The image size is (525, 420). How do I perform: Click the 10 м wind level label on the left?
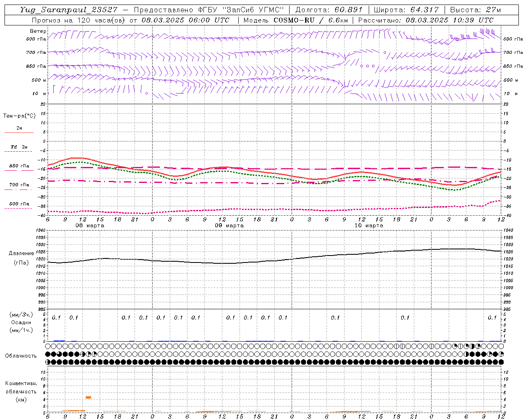click(x=39, y=94)
